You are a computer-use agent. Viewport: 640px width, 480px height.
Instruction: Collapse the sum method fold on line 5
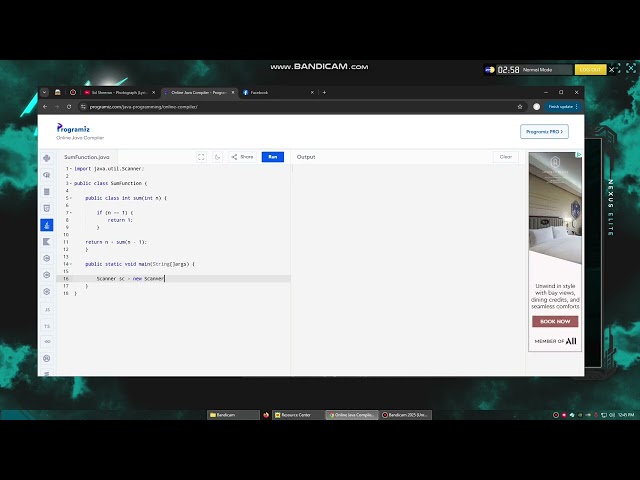tap(71, 198)
